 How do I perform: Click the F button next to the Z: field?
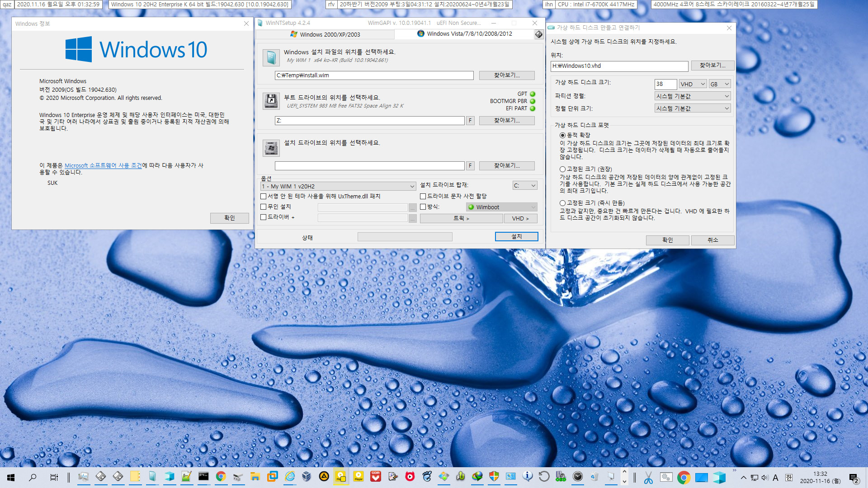(470, 121)
